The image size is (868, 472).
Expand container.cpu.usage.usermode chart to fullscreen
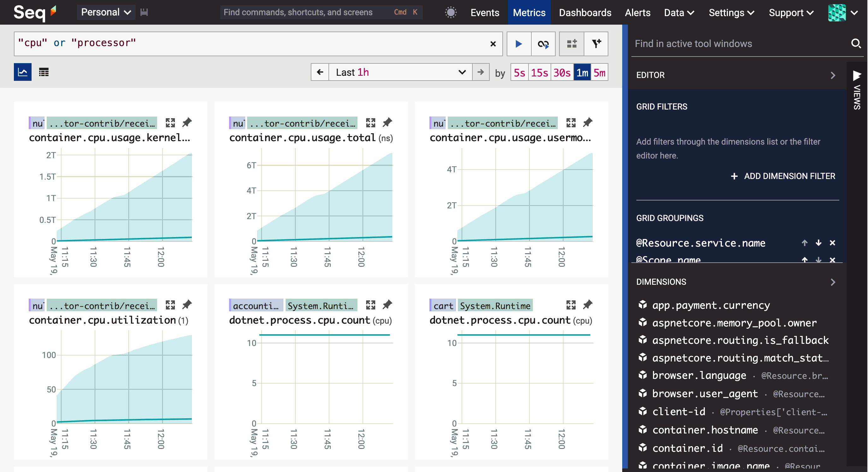[x=571, y=123]
